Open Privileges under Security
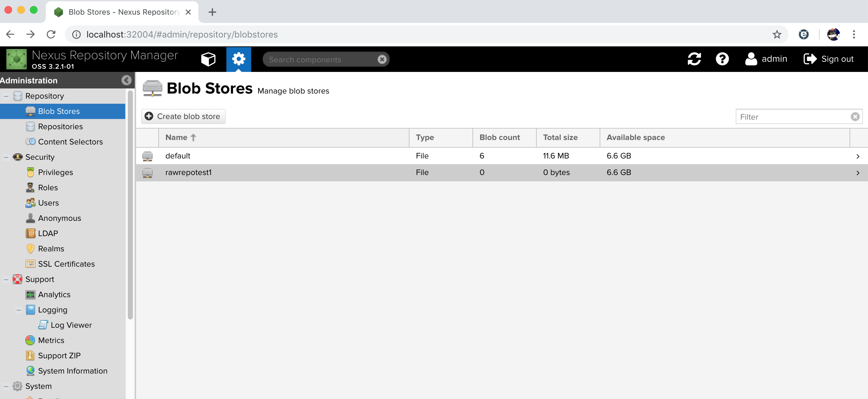 pyautogui.click(x=55, y=172)
